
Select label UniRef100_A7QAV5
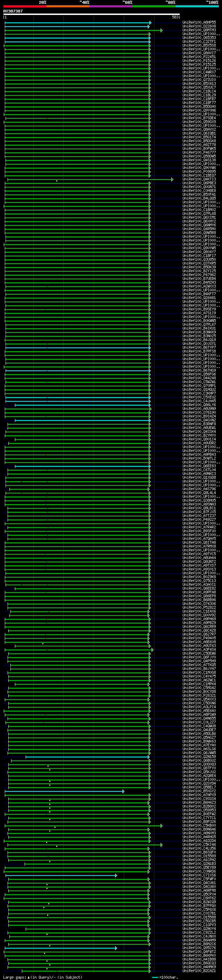coord(199,539)
